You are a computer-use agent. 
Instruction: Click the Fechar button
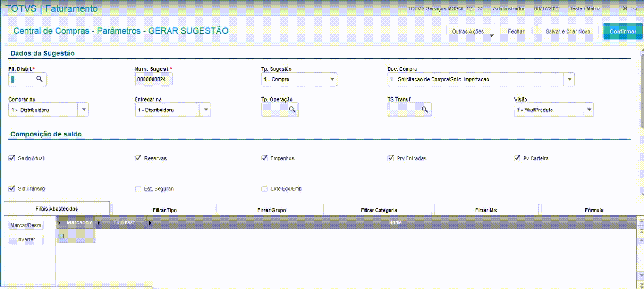(x=516, y=31)
